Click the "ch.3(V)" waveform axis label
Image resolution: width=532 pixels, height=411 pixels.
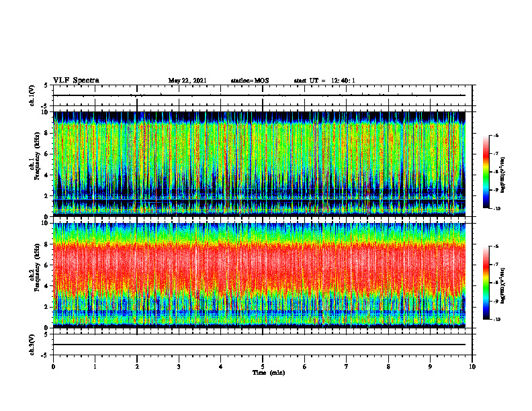(x=32, y=345)
